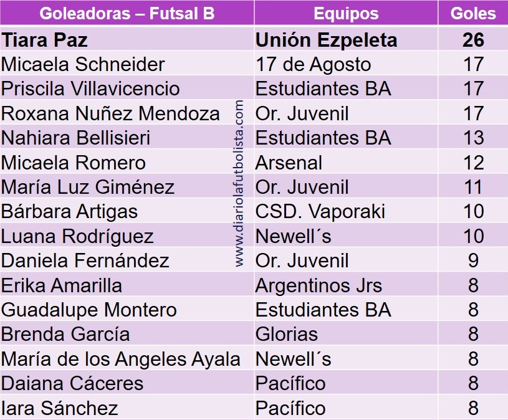Select María de los Angeles Ayala name
This screenshot has width=508, height=420.
(x=120, y=359)
